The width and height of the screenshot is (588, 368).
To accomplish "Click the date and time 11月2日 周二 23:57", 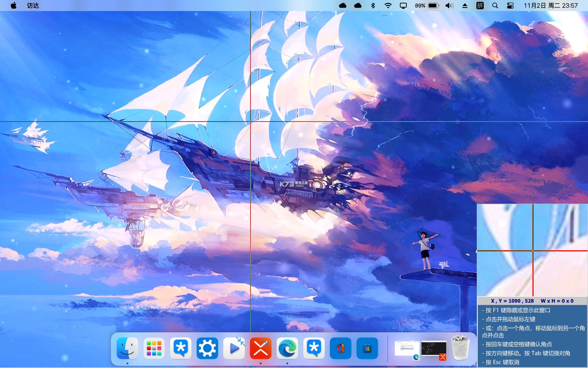I will point(551,6).
